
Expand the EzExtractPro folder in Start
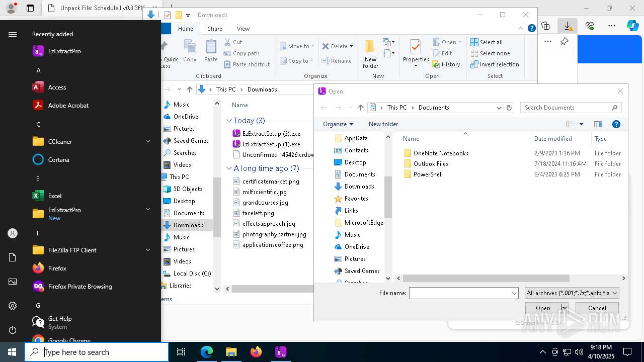tap(148, 209)
